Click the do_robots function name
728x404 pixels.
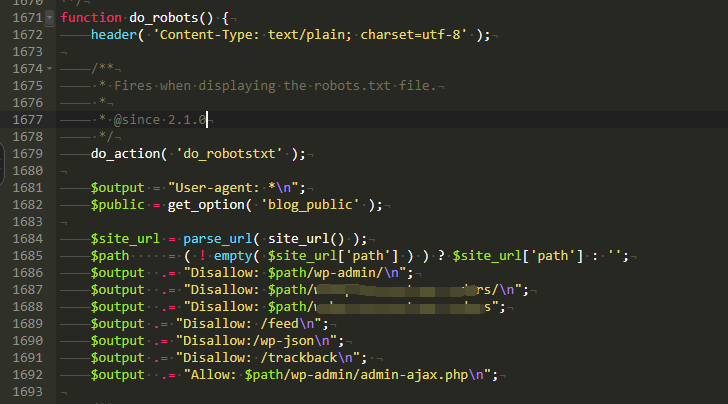point(163,18)
